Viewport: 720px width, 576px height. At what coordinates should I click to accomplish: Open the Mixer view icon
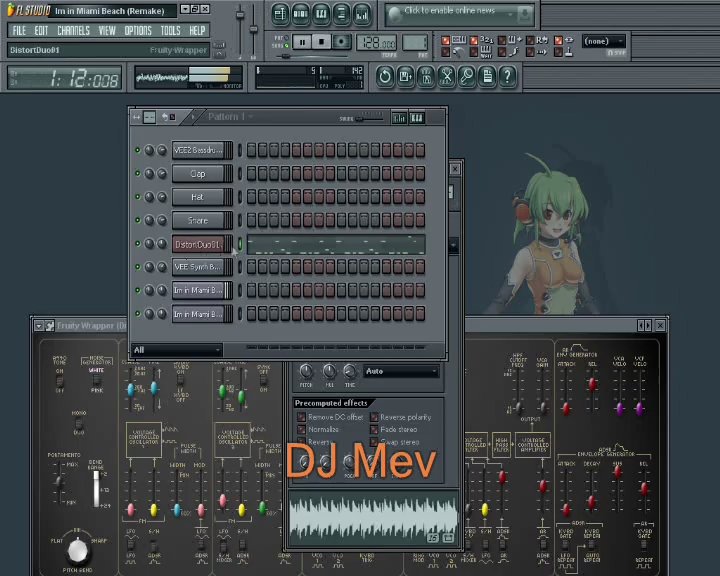tap(362, 14)
